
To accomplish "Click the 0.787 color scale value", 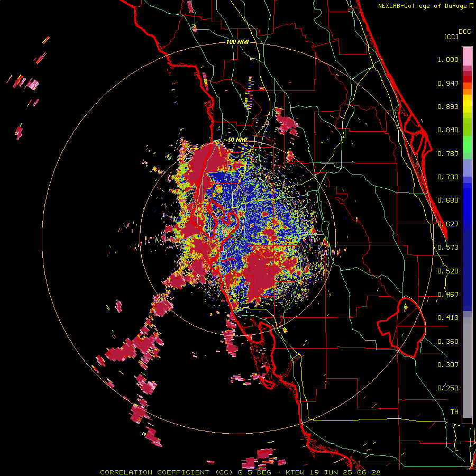I will 448,153.
